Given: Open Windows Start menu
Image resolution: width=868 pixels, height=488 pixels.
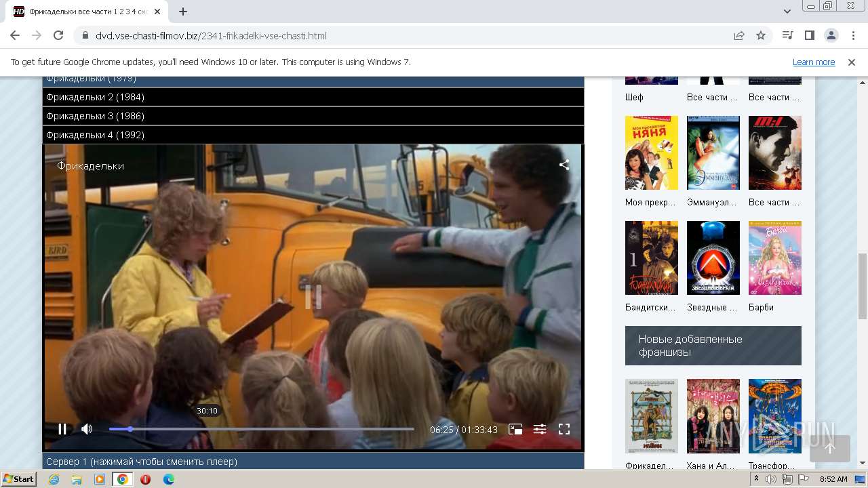Looking at the screenshot, I should [x=19, y=479].
